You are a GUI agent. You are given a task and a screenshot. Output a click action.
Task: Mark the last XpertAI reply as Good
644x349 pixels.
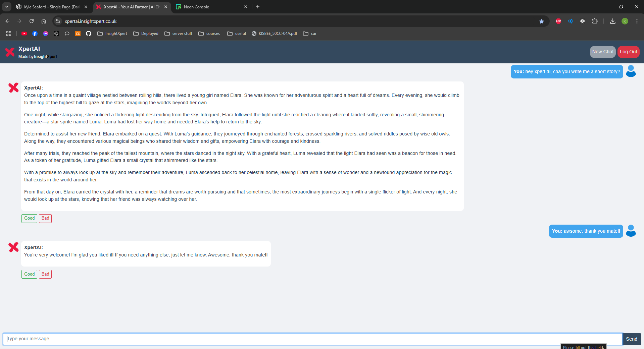(29, 274)
